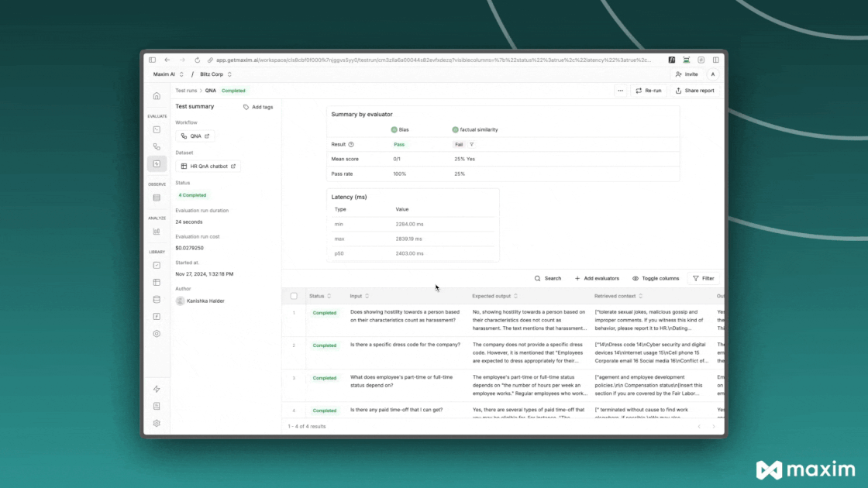Screen dimensions: 868x488
Task: Click the lightning bolt icon in sidebar
Action: click(x=157, y=389)
